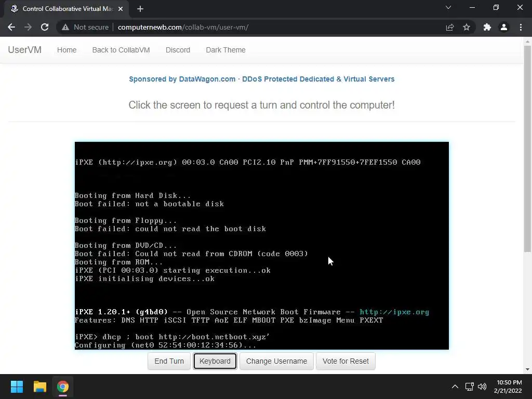Open a new browser tab
Viewport: 532px width, 399px height.
tap(140, 9)
